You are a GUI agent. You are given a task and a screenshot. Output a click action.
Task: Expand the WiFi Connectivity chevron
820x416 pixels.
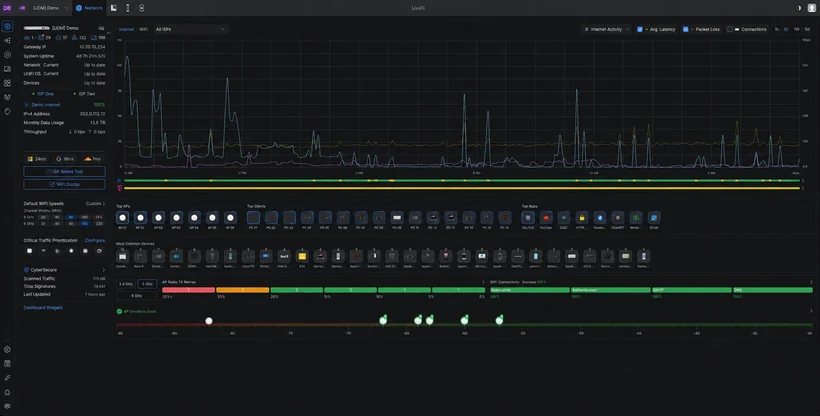pos(811,282)
